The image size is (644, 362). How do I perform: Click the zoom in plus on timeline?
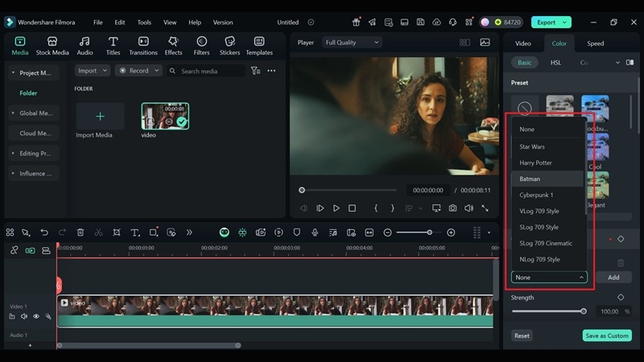coord(451,232)
